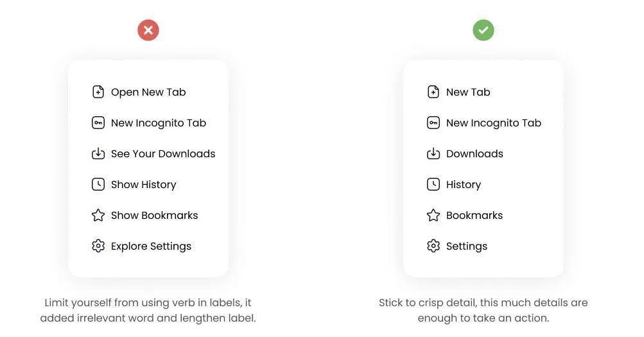Click the red X incorrect-example badge
This screenshot has width=644, height=337.
pos(148,30)
